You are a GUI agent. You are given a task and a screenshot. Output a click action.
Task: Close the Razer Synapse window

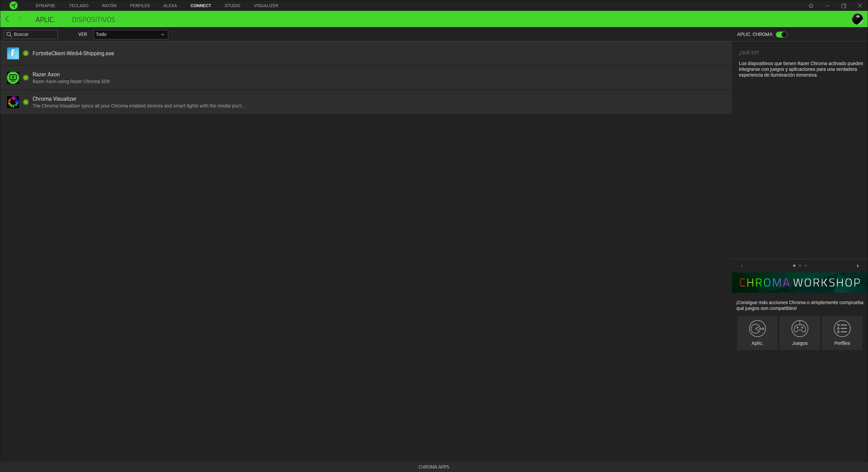point(860,6)
